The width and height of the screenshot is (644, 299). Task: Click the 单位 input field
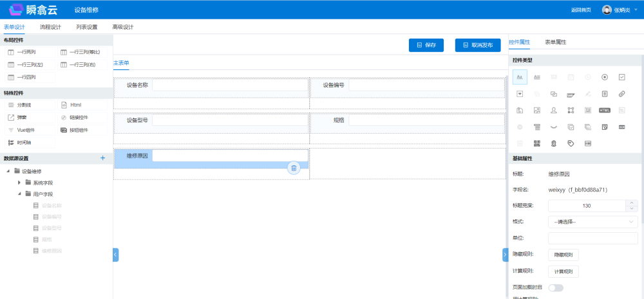592,238
